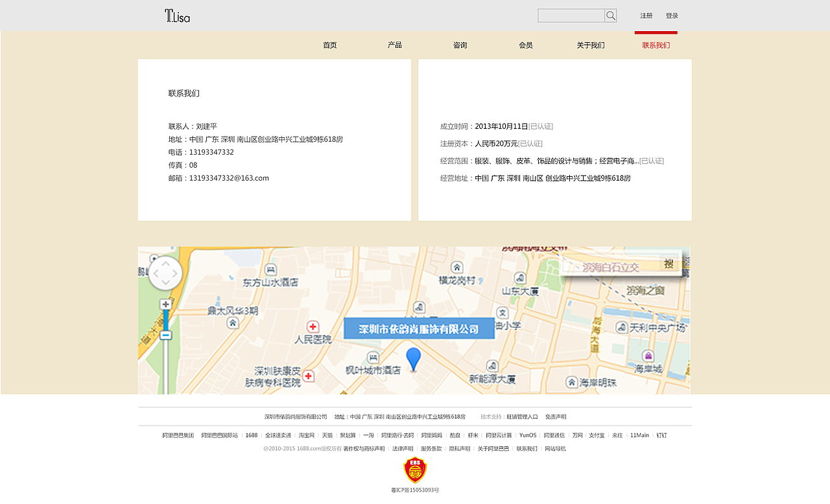
Task: Click the 著作权与商标声明 footer link
Action: pos(364,448)
